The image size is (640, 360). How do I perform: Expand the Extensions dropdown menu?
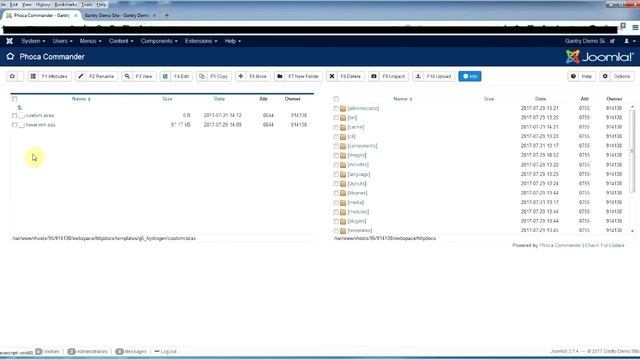point(201,41)
